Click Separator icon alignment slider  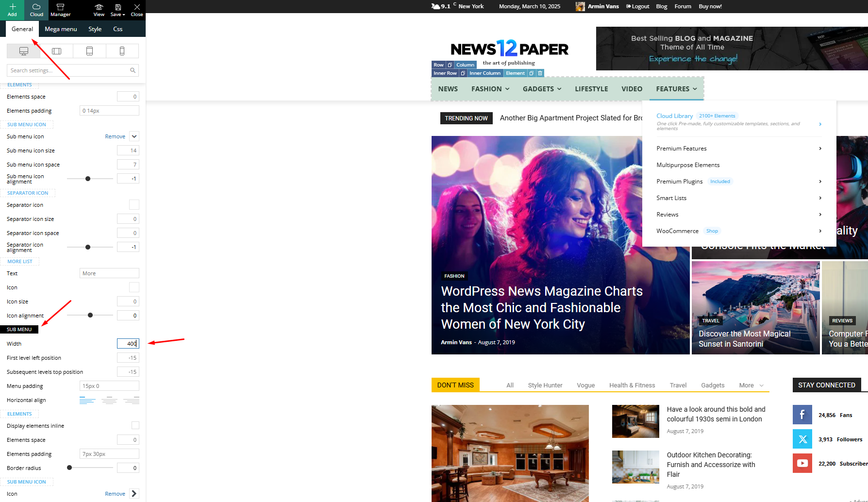90,247
